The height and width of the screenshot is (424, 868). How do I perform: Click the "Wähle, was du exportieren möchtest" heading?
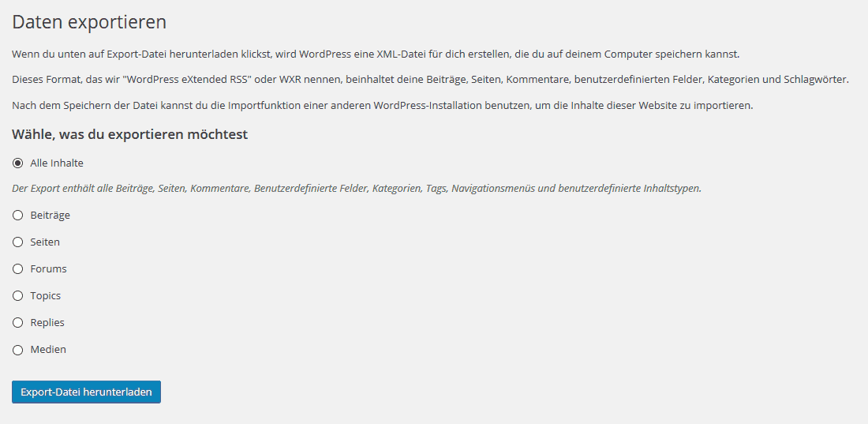tap(129, 135)
